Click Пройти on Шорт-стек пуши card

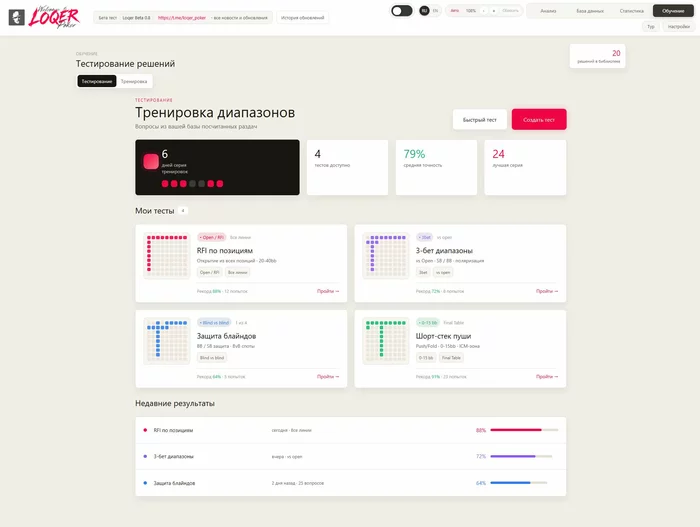coord(547,376)
